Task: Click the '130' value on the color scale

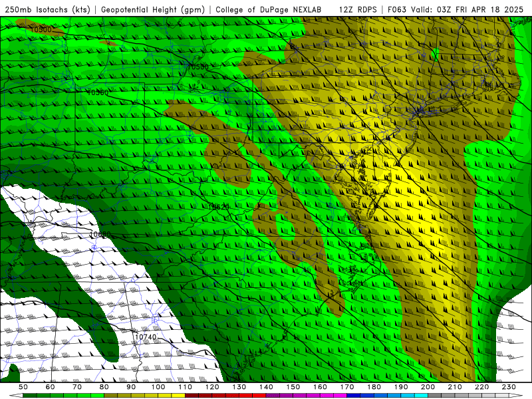Action: point(239,387)
